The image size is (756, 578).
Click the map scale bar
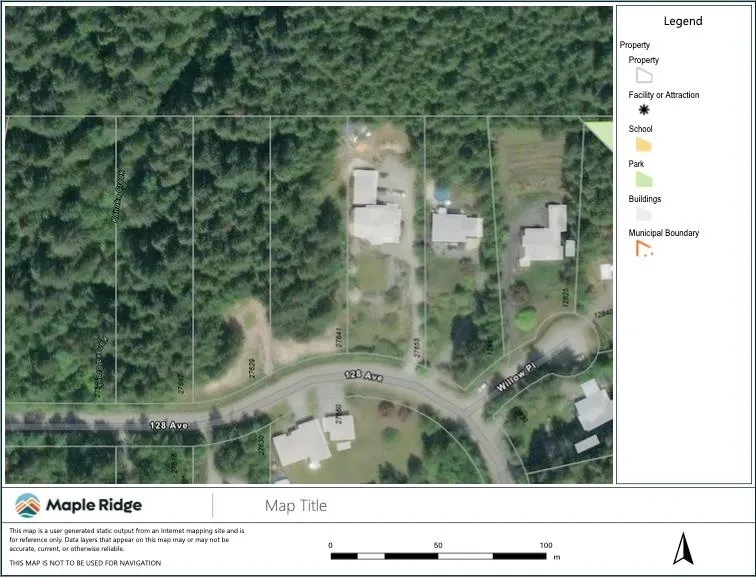click(440, 555)
